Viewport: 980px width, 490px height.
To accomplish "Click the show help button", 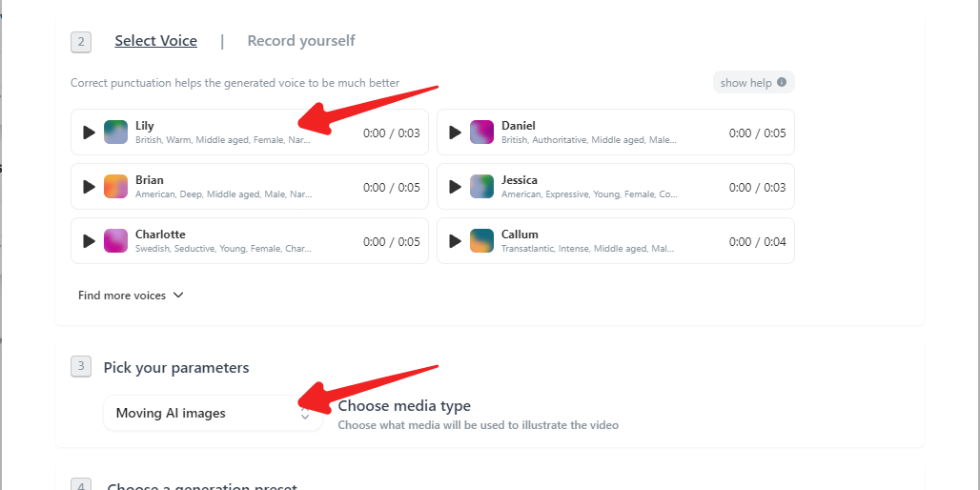I will (746, 83).
